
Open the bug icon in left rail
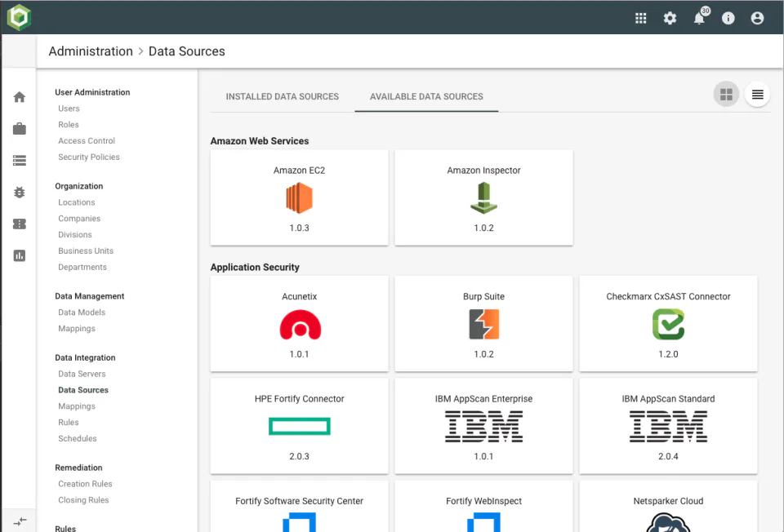(20, 193)
